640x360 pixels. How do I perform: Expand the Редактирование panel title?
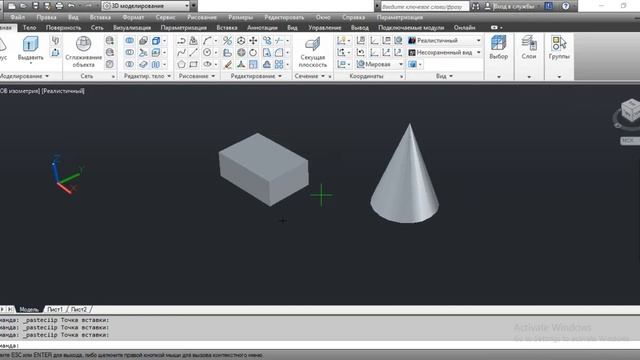point(256,76)
